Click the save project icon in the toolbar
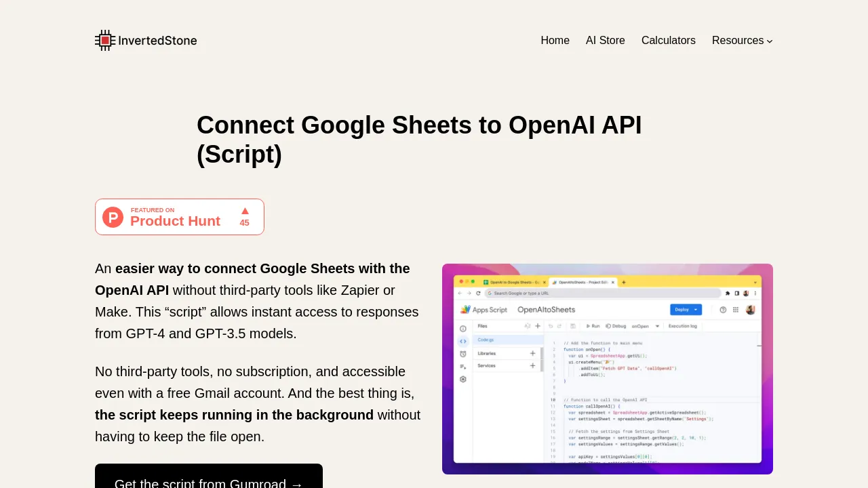 [x=573, y=326]
